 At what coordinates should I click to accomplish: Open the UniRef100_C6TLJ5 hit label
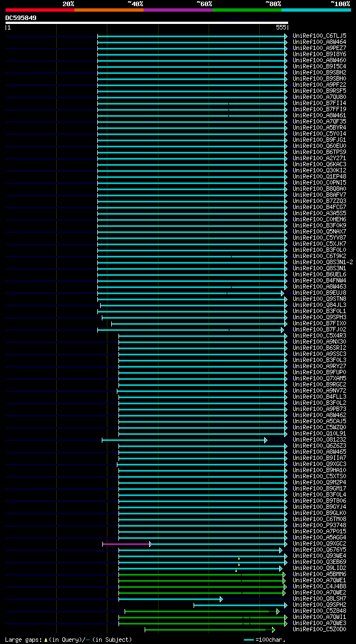(x=319, y=36)
